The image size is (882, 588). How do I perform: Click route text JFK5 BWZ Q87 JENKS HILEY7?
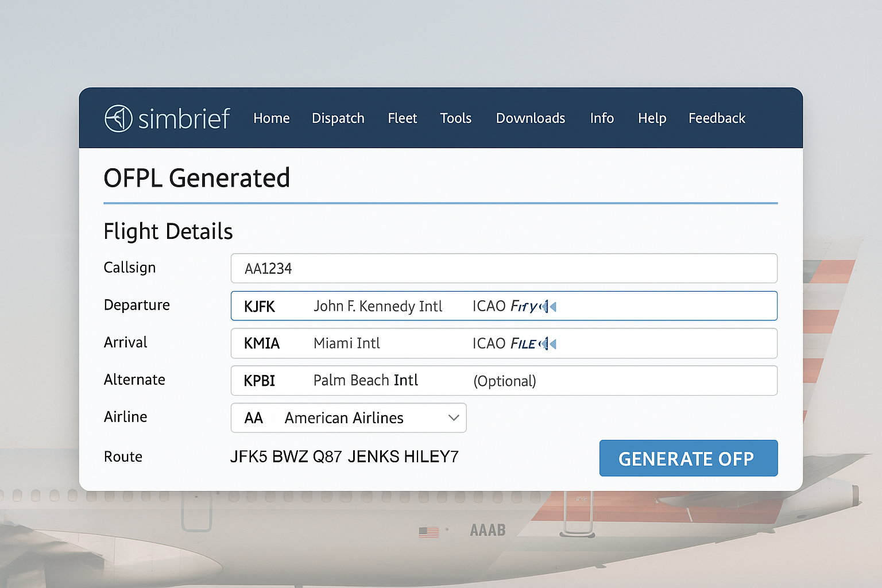(345, 457)
